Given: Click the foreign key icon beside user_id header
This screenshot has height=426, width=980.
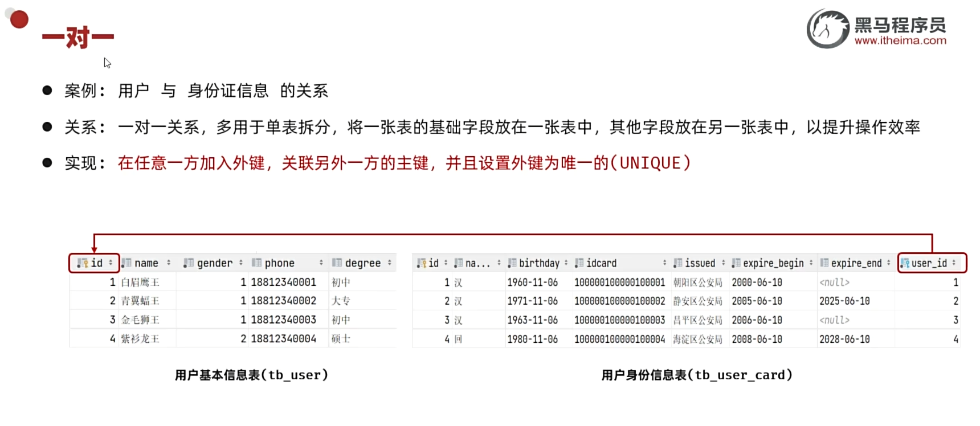Looking at the screenshot, I should (x=905, y=263).
